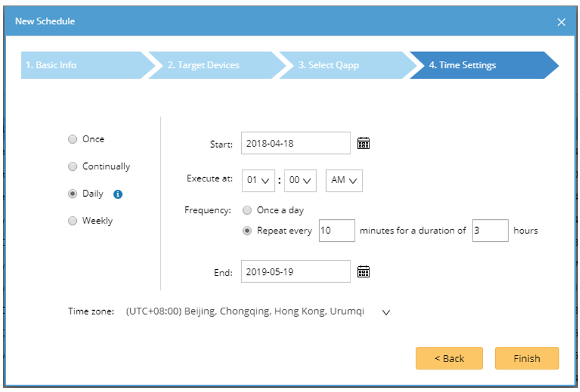Open the End date calendar picker

[x=364, y=271]
